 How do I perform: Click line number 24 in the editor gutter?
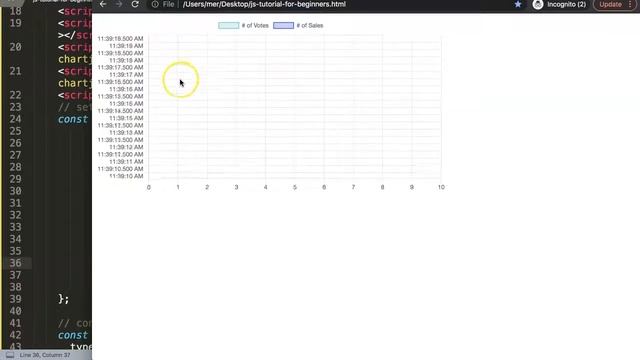(16, 119)
